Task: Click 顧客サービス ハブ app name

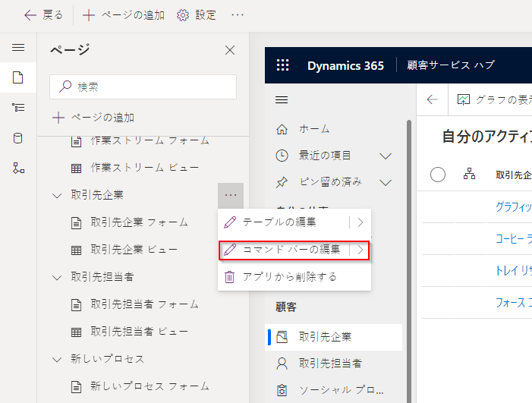Action: pyautogui.click(x=451, y=65)
